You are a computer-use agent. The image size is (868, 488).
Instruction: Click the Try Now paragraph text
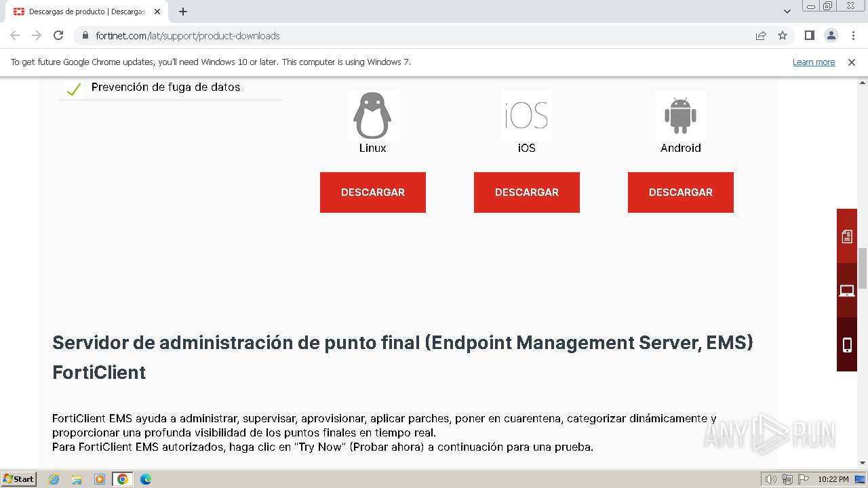coord(323,447)
